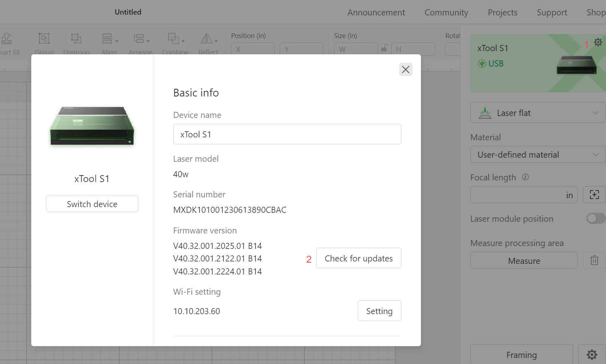Open device settings gear on xTool S1 card

click(598, 42)
